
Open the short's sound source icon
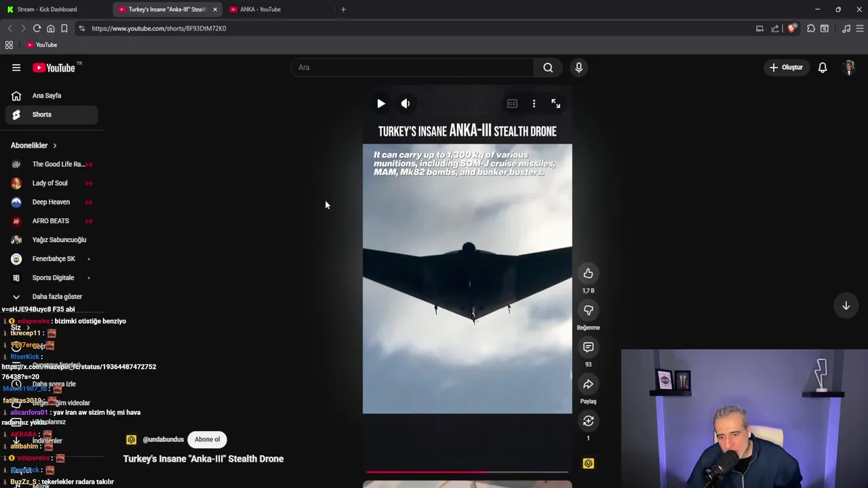pyautogui.click(x=588, y=464)
